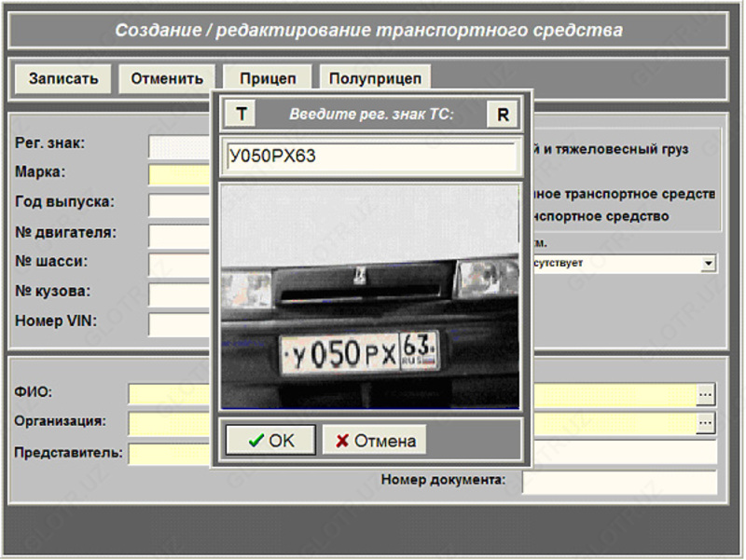Open the browse button next to ФИО
This screenshot has height=560, width=746.
click(706, 394)
